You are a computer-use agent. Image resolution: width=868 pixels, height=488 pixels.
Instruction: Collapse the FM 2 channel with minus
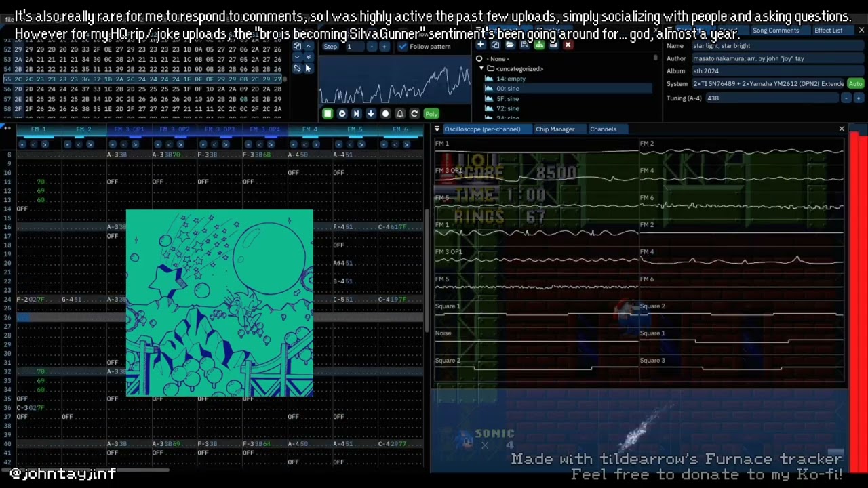click(x=68, y=144)
